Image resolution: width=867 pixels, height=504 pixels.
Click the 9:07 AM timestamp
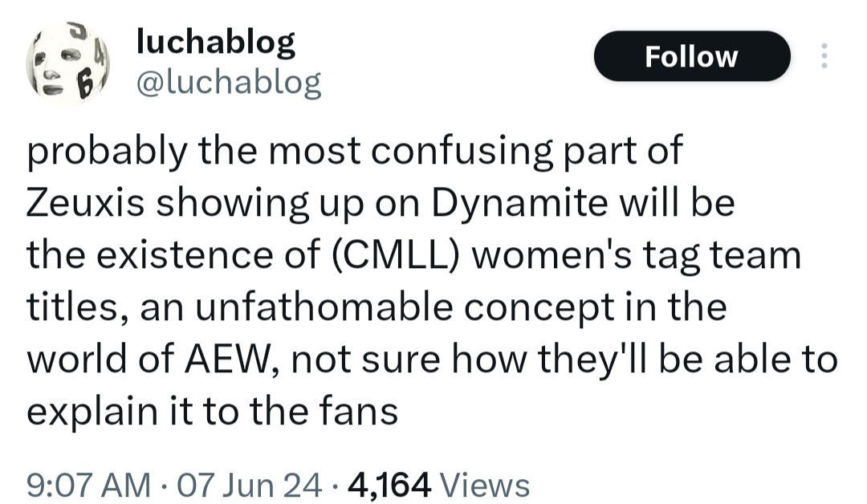88,485
